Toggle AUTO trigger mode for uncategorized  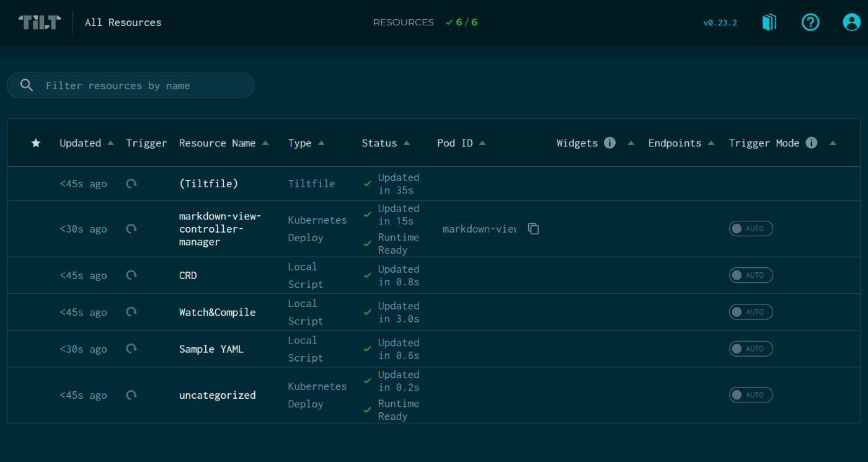751,394
